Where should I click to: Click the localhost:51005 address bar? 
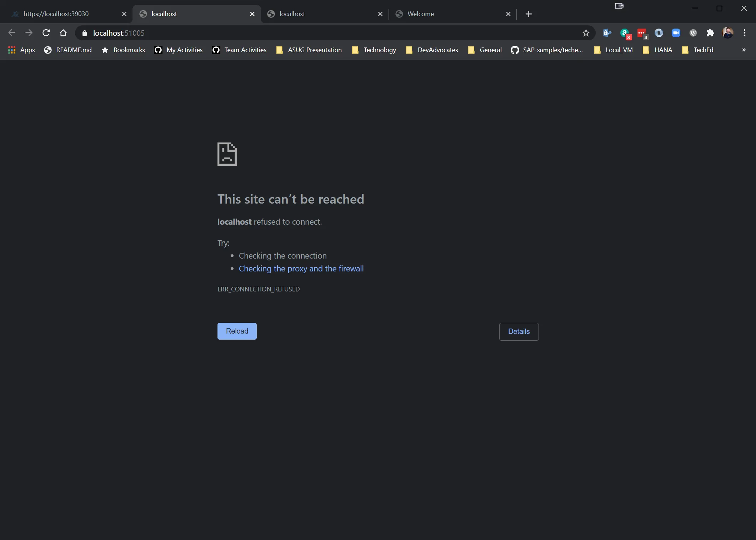321,33
